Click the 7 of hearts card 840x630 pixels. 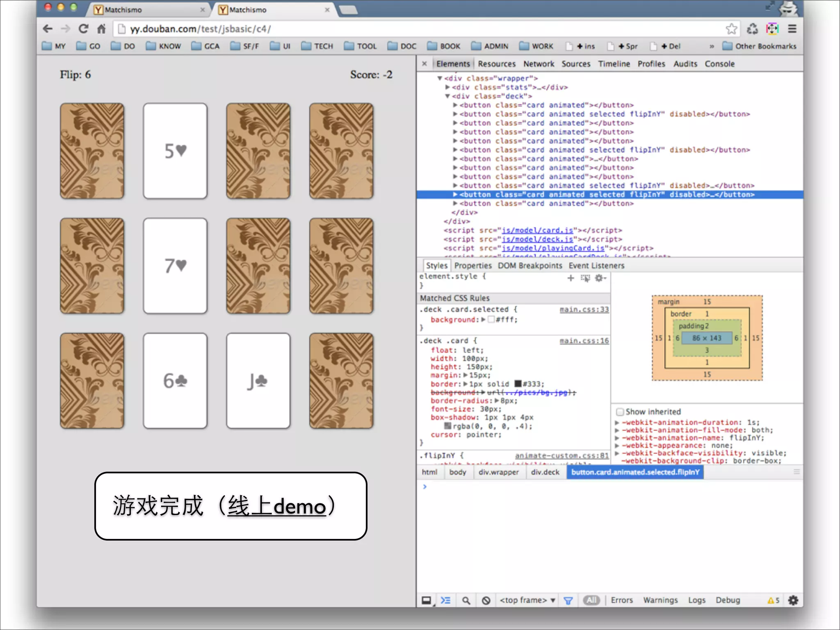coord(175,266)
